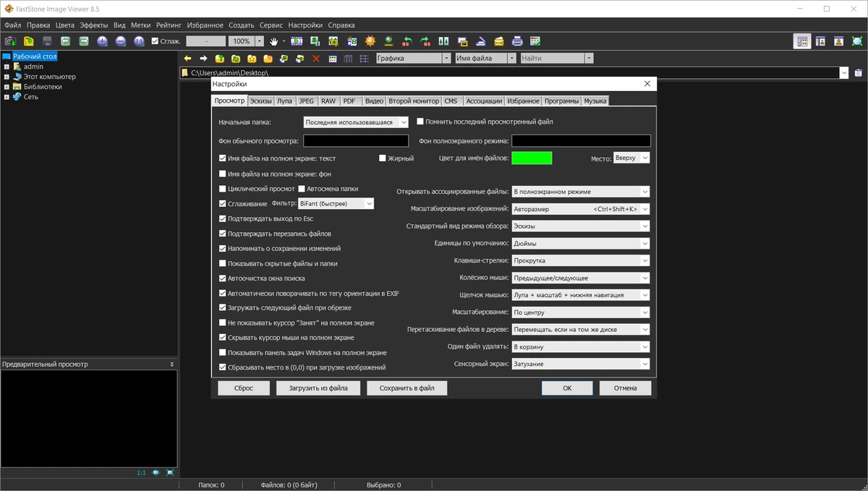Select the hand cursor tool
The width and height of the screenshot is (868, 491).
pos(274,41)
